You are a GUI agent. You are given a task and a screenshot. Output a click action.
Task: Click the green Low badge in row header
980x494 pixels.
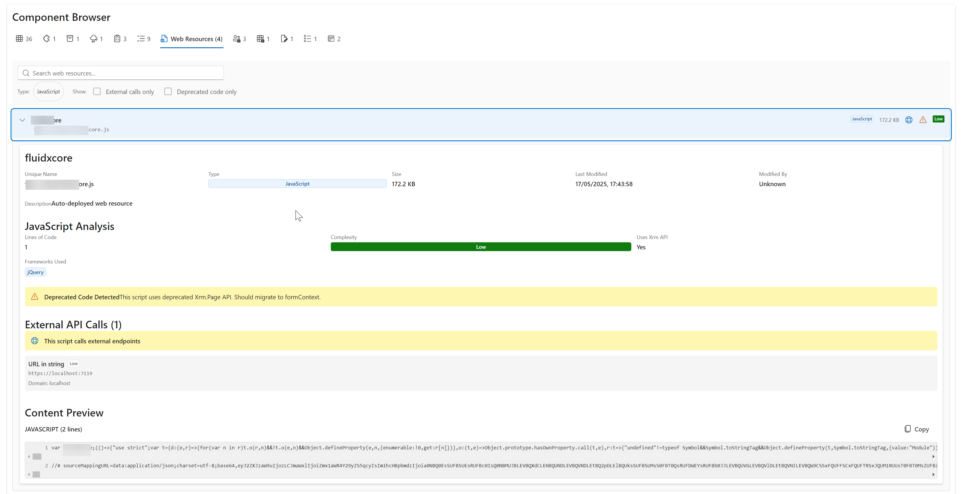click(939, 119)
